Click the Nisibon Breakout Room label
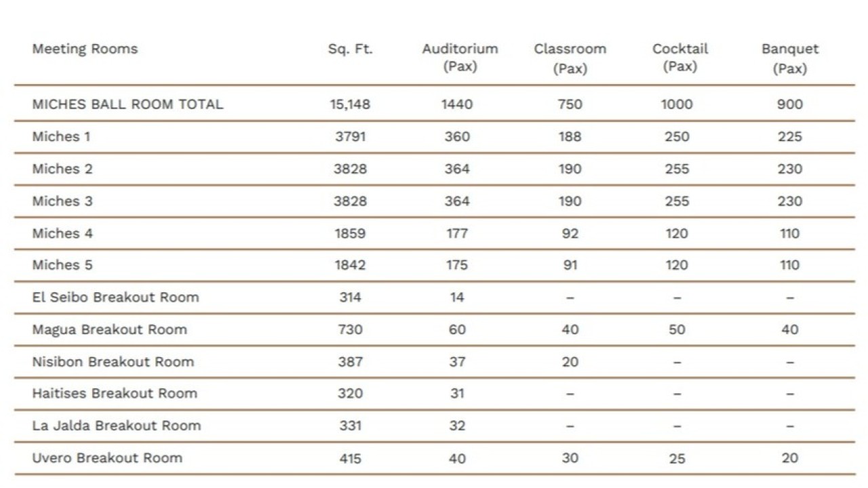This screenshot has width=868, height=488. [x=113, y=361]
